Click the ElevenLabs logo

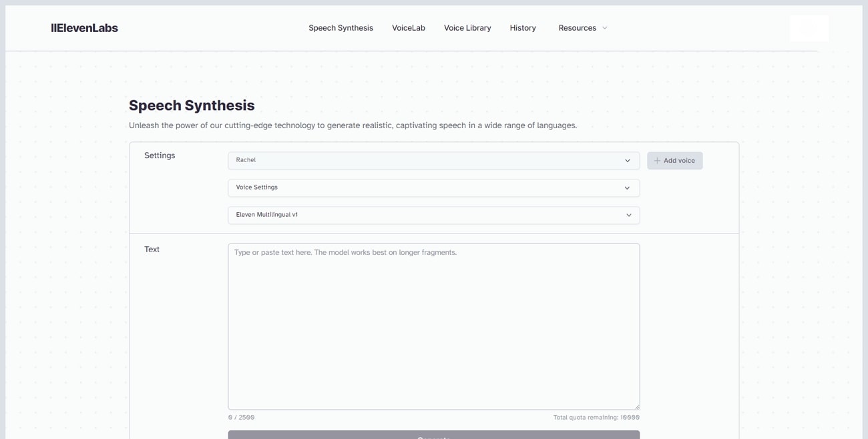coord(85,28)
